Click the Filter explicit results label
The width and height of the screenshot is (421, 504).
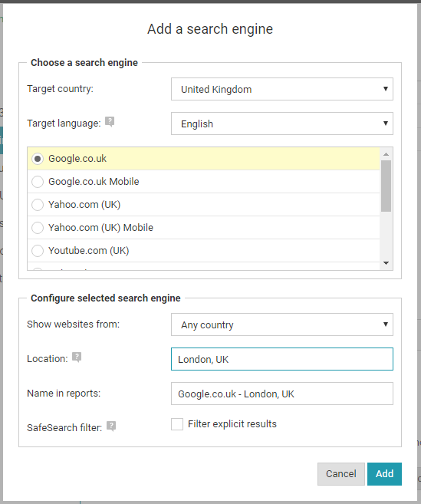tap(232, 424)
